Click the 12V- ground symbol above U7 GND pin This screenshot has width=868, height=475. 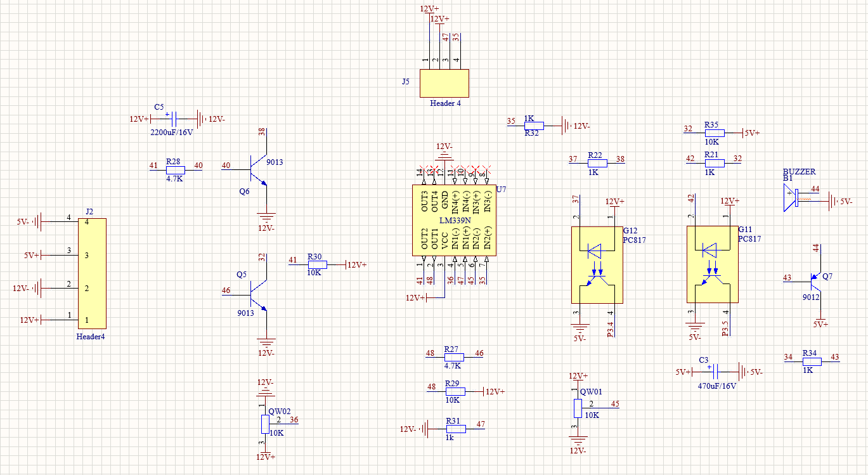coord(444,155)
